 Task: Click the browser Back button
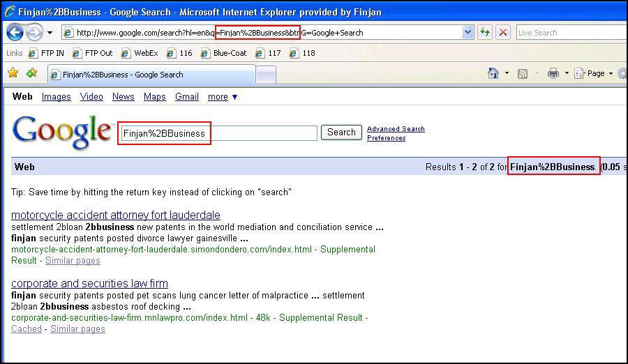15,32
